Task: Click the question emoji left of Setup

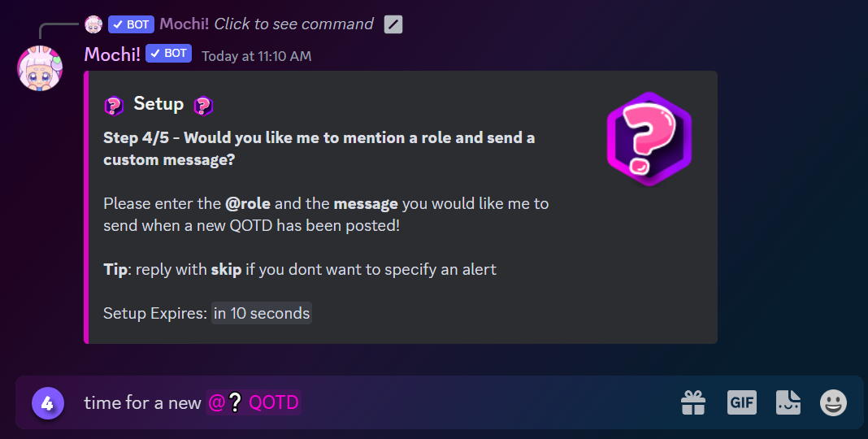Action: tap(114, 105)
